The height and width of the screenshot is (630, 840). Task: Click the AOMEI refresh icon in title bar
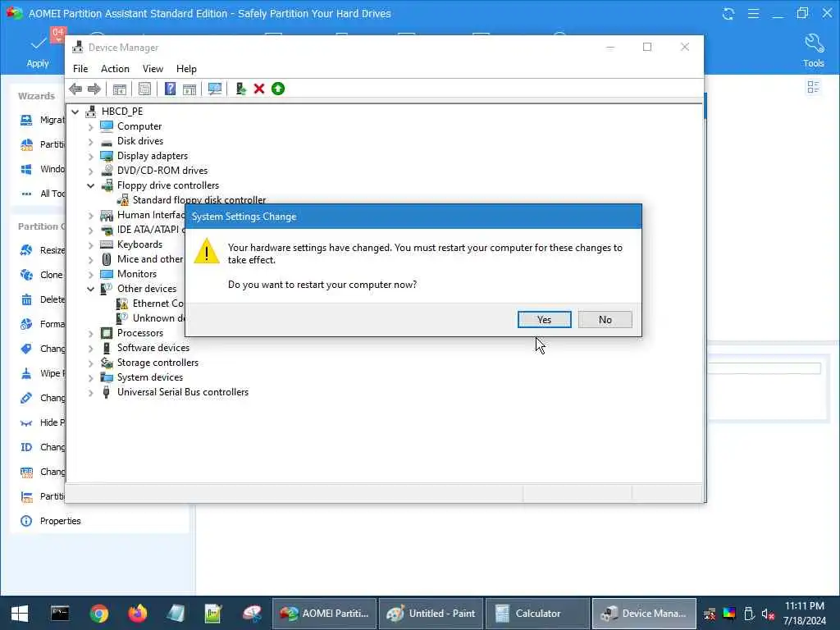click(x=728, y=13)
